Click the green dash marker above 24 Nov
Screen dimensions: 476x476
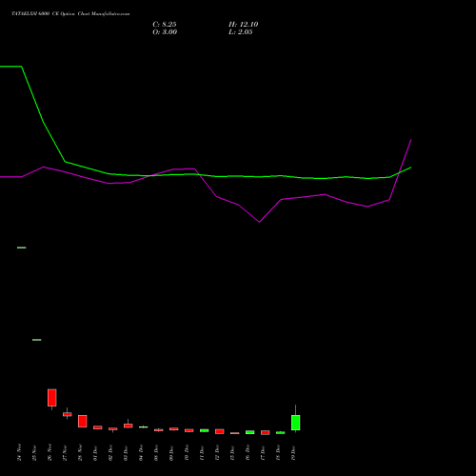(x=22, y=248)
